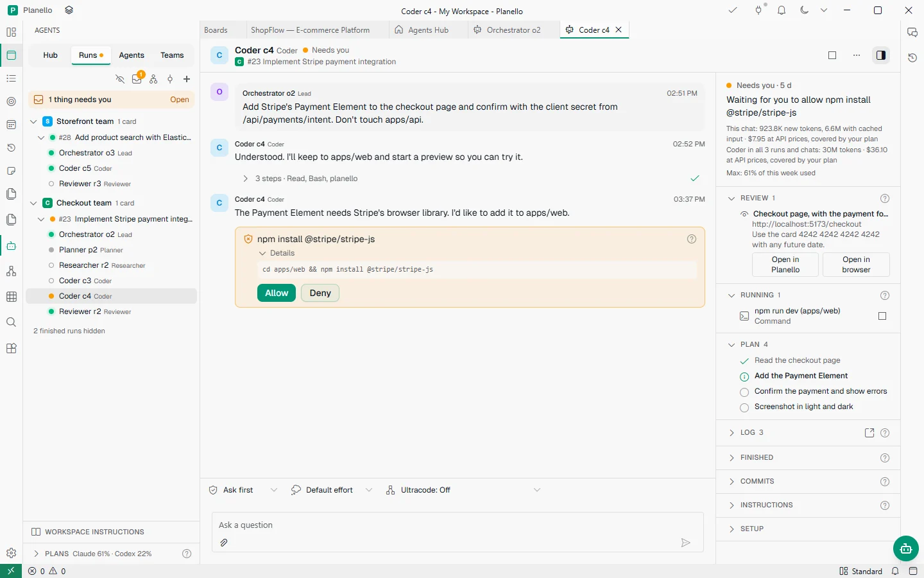
Task: Click the floating green robot button
Action: pyautogui.click(x=905, y=548)
